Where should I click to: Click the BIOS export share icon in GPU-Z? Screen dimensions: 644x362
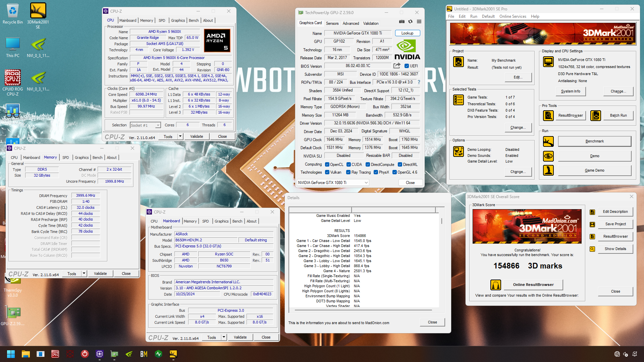pyautogui.click(x=397, y=66)
